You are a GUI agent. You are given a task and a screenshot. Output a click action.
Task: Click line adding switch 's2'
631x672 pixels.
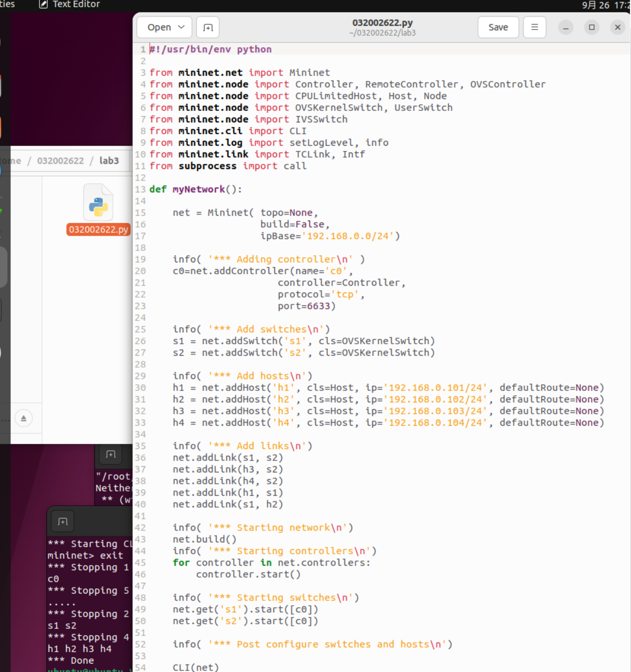tap(304, 353)
